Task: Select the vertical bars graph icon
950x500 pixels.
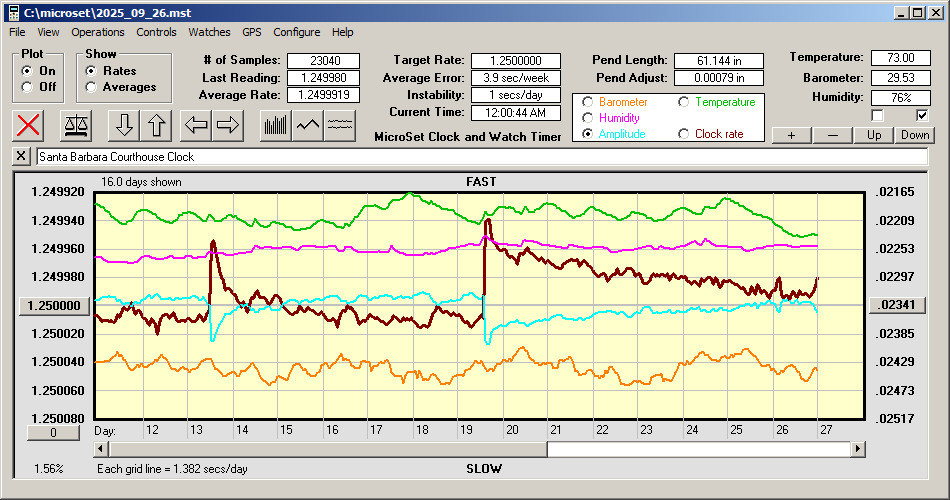Action: coord(275,125)
